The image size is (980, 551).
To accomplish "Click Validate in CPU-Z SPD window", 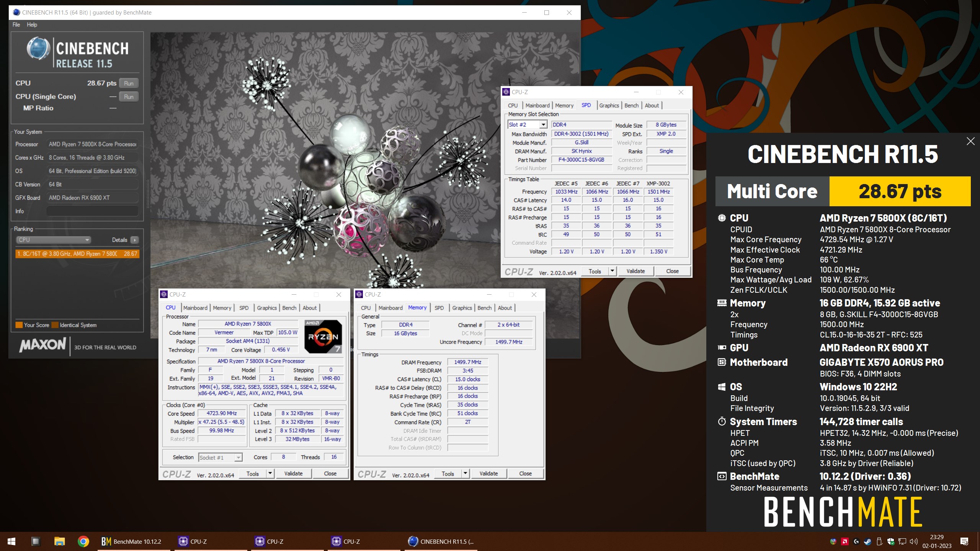I will pos(635,271).
